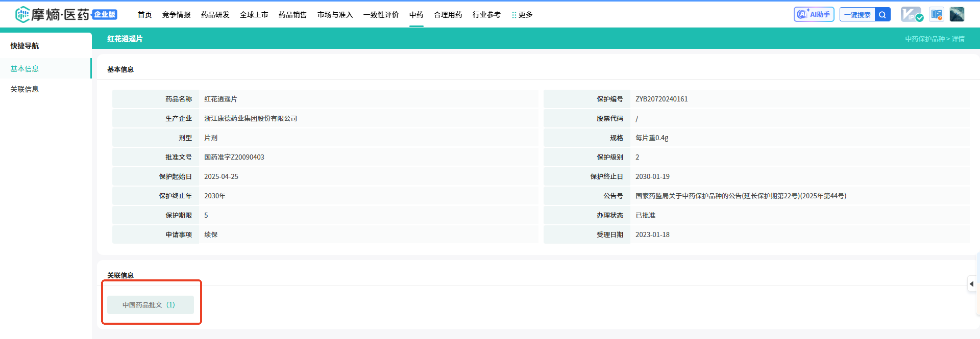Click 红花逍遥片 page title

(x=125, y=39)
